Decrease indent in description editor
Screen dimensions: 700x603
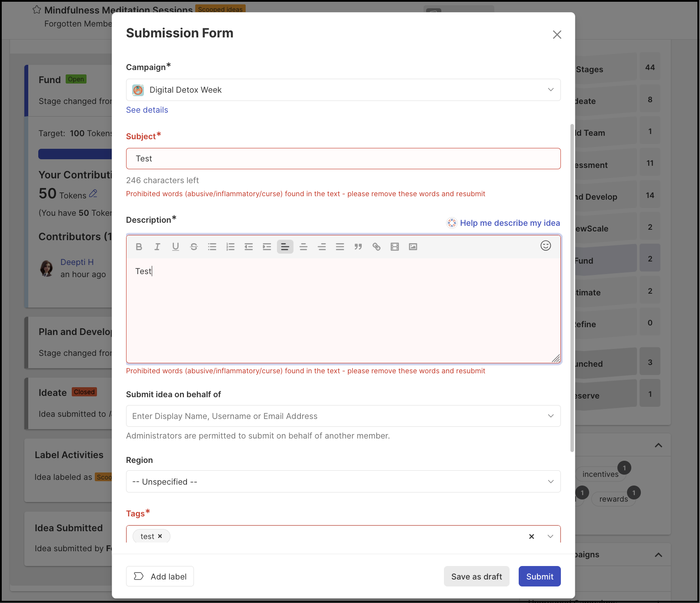pyautogui.click(x=249, y=247)
